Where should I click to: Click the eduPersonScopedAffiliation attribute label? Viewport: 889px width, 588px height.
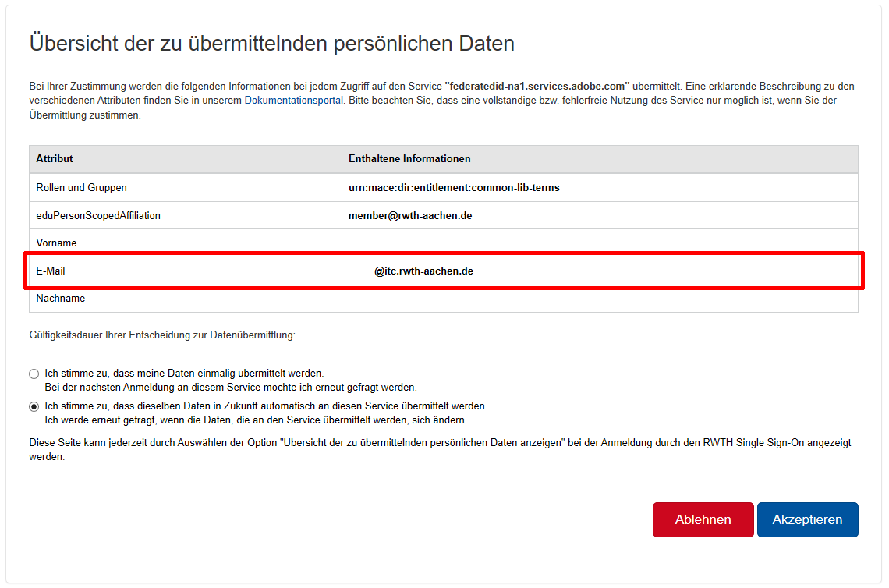98,215
